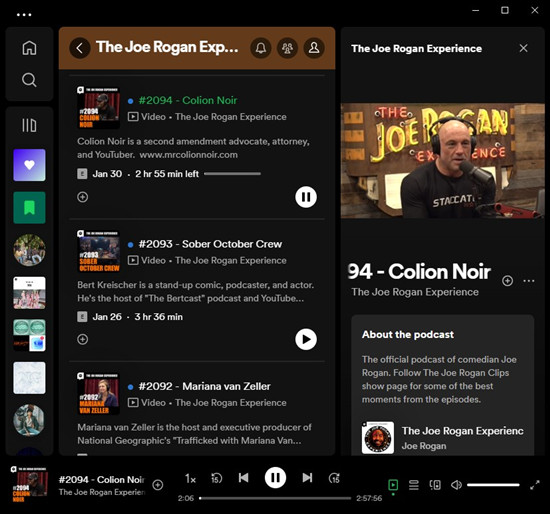The height and width of the screenshot is (514, 550).
Task: Enter full screen mode
Action: [x=535, y=485]
